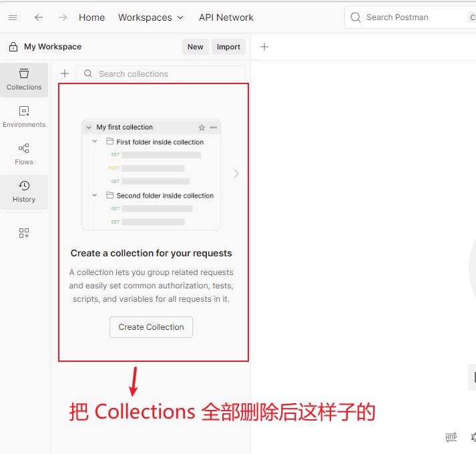Open the Collections sidebar tab

(24, 79)
